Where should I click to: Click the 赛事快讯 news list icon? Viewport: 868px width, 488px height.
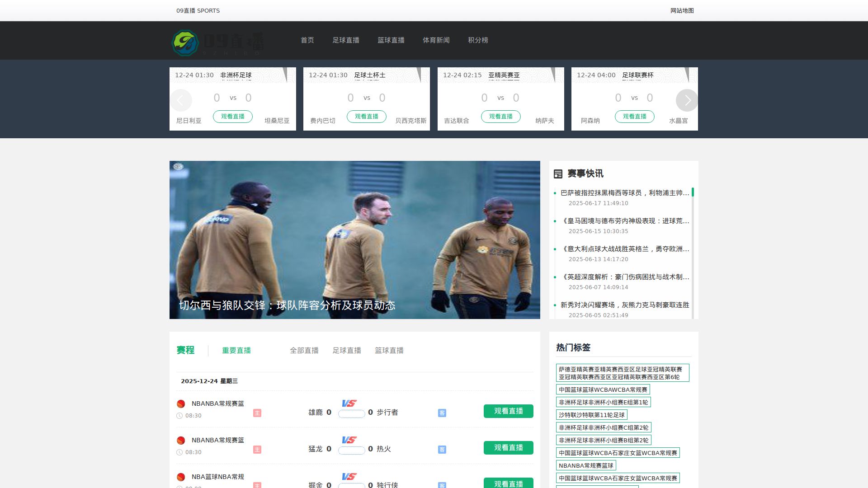tap(558, 174)
